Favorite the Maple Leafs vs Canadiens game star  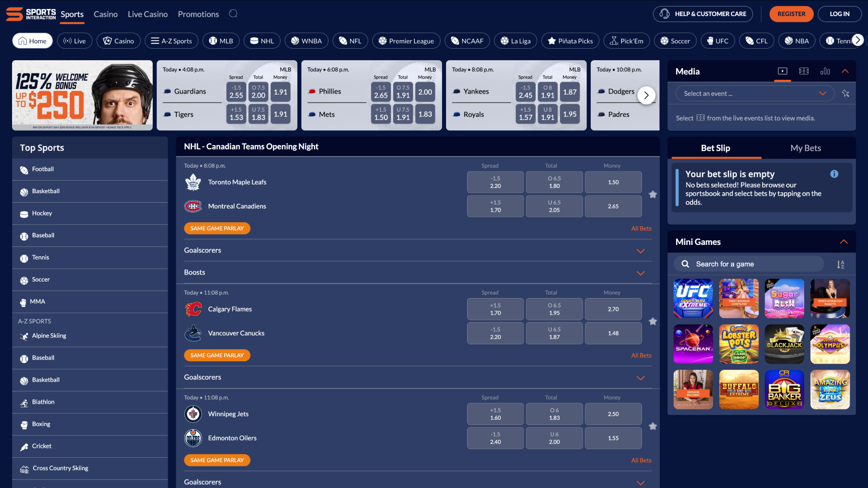653,194
